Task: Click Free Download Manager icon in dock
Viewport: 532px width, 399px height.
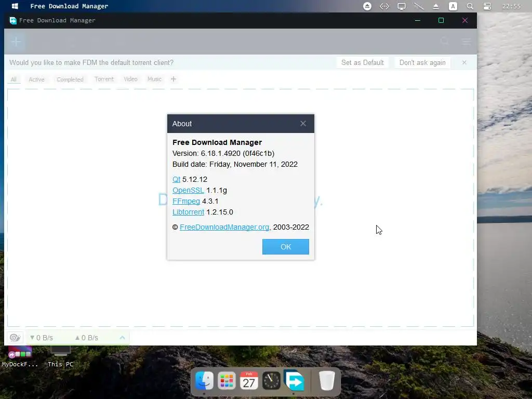Action: tap(294, 380)
